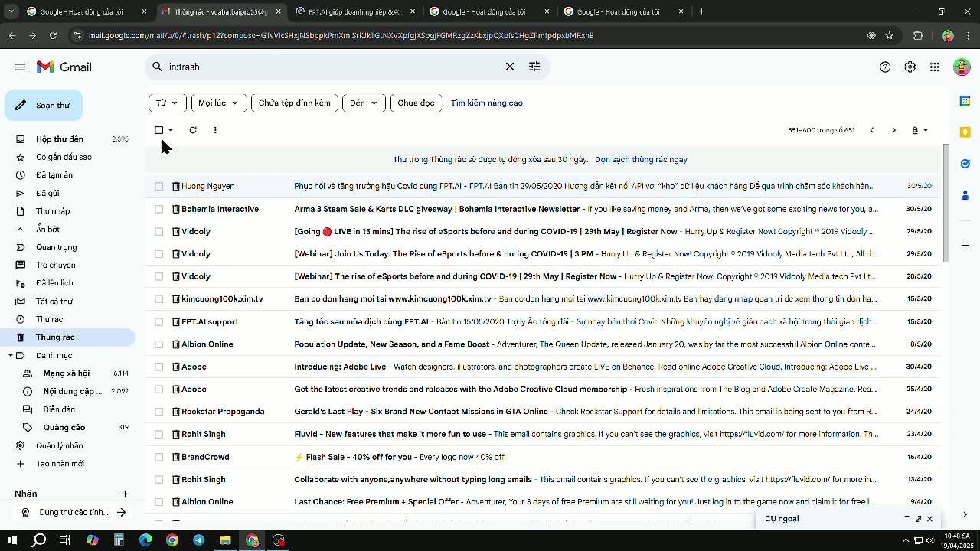Open Google account avatar
The height and width of the screenshot is (551, 980).
pos(962,67)
